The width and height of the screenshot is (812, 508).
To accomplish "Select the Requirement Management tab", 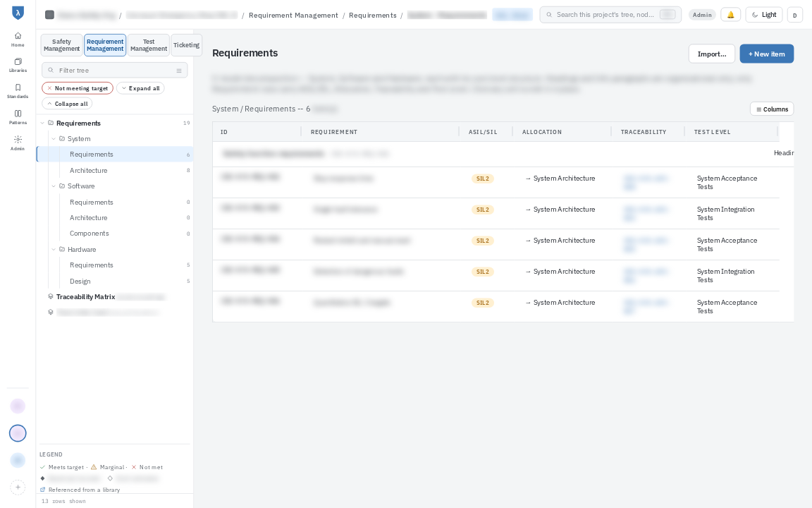I will click(105, 45).
